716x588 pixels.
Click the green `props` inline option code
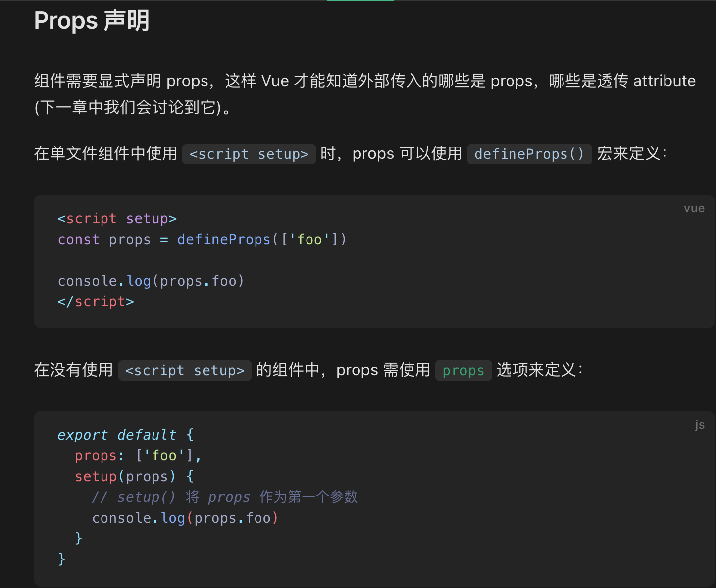(463, 370)
